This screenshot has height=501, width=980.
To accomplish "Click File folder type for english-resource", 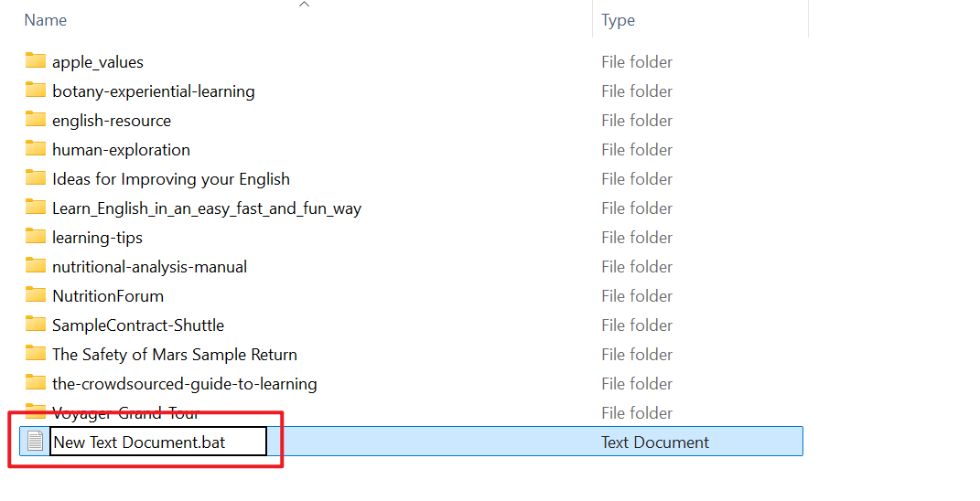I will (x=637, y=121).
